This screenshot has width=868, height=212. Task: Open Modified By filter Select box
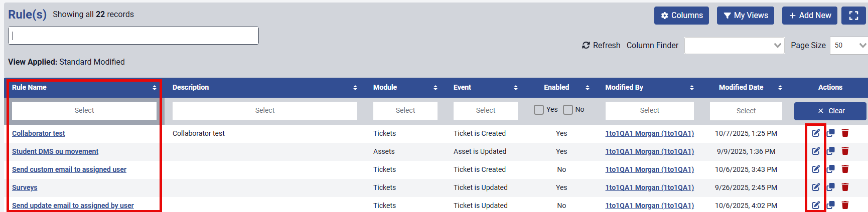[x=650, y=111]
